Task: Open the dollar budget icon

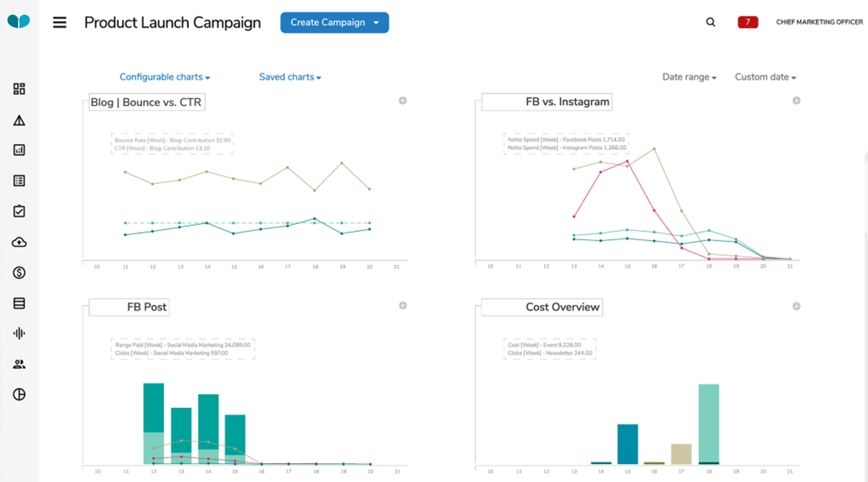Action: 19,273
